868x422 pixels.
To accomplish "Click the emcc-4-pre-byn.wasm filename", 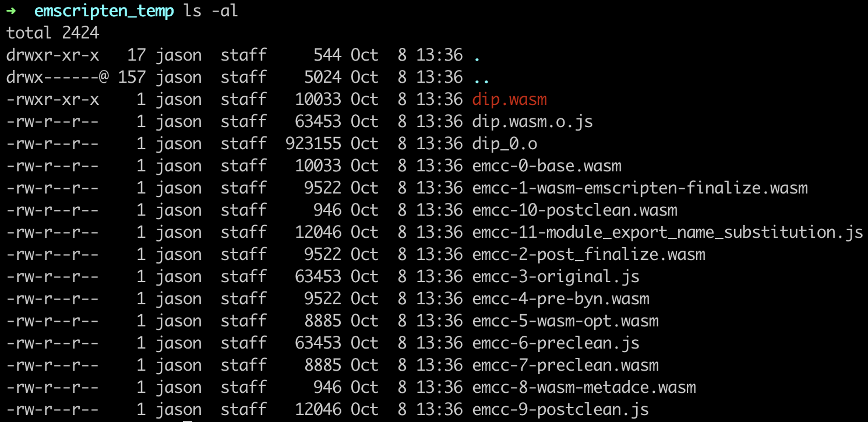I will click(x=560, y=299).
